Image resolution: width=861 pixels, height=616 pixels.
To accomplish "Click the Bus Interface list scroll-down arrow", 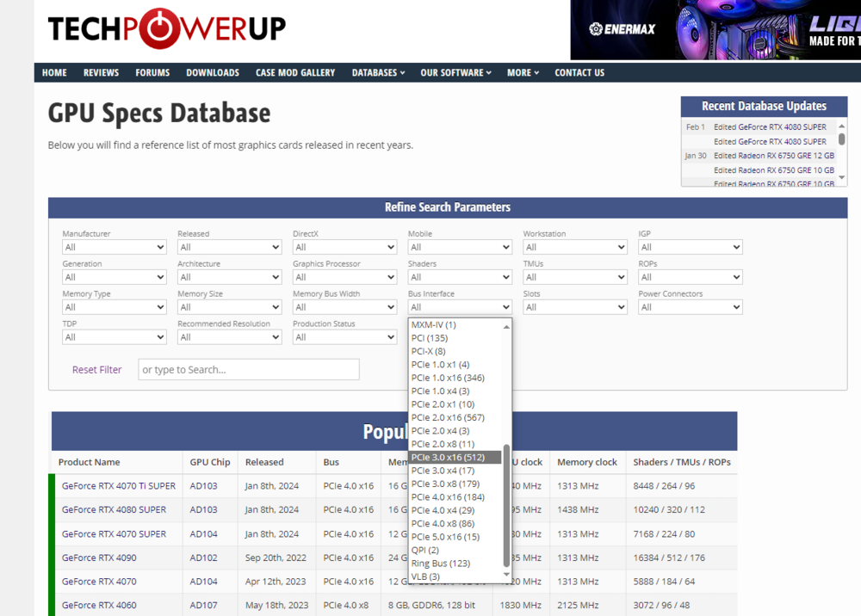I will 506,576.
